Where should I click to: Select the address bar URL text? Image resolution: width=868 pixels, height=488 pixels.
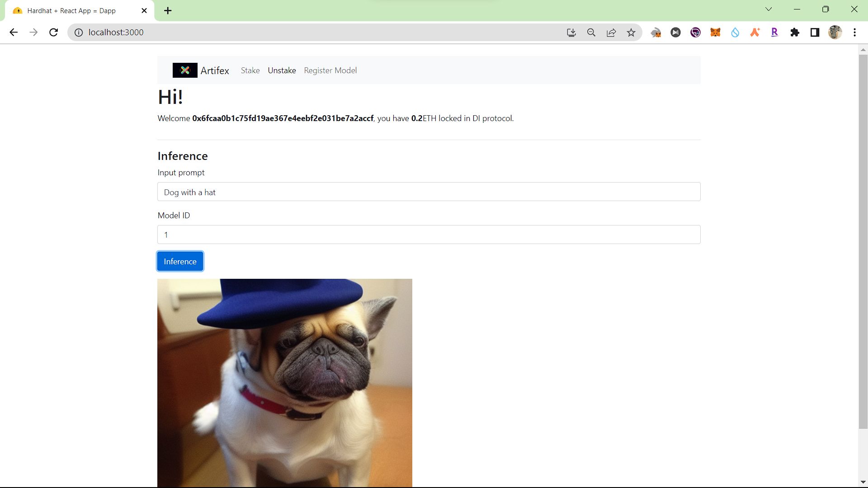pyautogui.click(x=116, y=32)
